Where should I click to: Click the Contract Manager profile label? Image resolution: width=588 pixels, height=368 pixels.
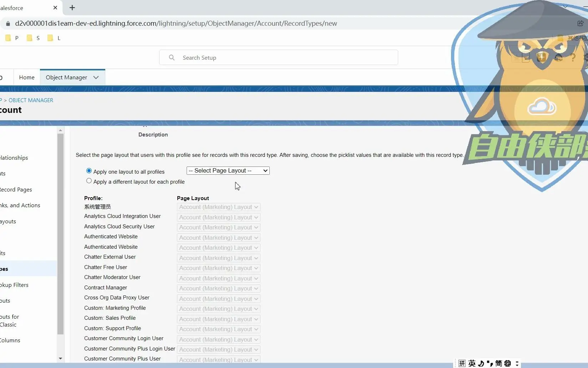[x=106, y=288]
